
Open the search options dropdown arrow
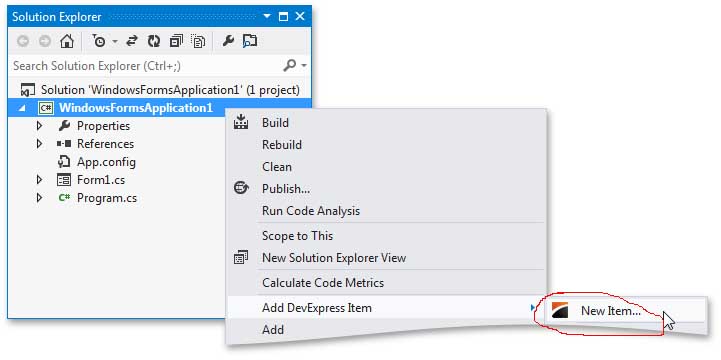[303, 66]
